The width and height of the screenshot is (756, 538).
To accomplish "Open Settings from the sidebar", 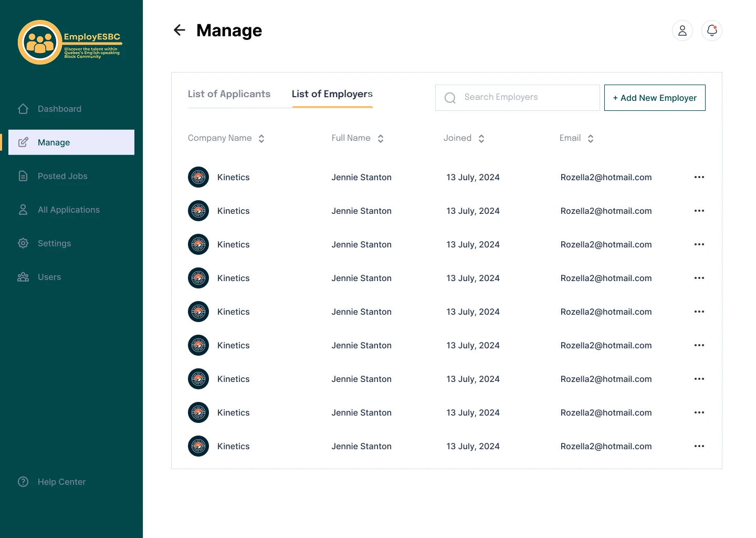I will 54,243.
